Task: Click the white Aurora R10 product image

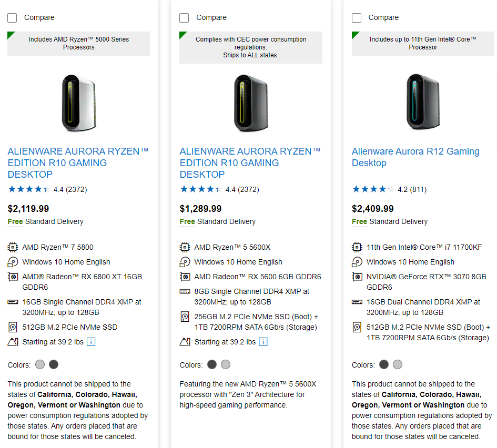Action: [x=78, y=102]
